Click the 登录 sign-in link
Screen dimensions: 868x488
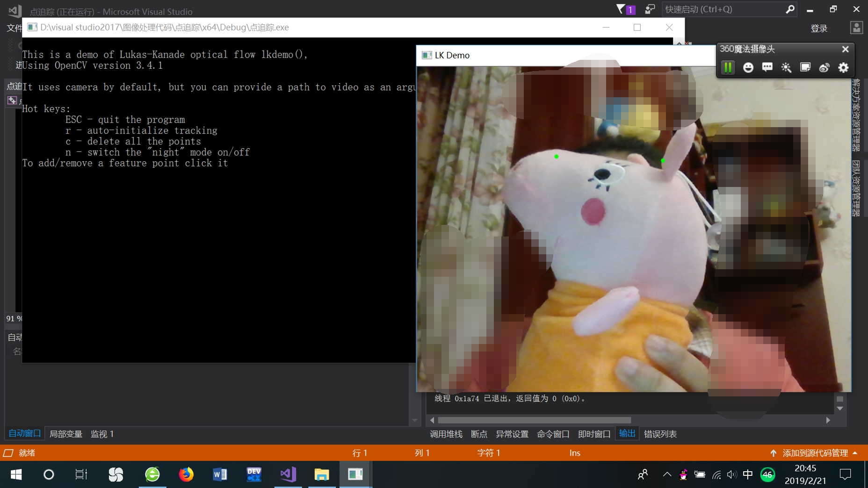[x=819, y=28]
